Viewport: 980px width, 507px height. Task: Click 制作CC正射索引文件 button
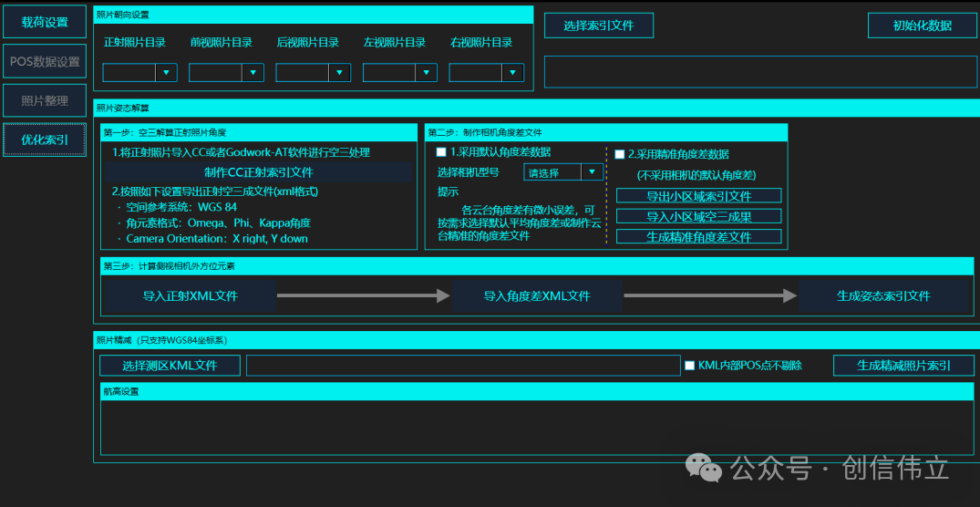[259, 172]
